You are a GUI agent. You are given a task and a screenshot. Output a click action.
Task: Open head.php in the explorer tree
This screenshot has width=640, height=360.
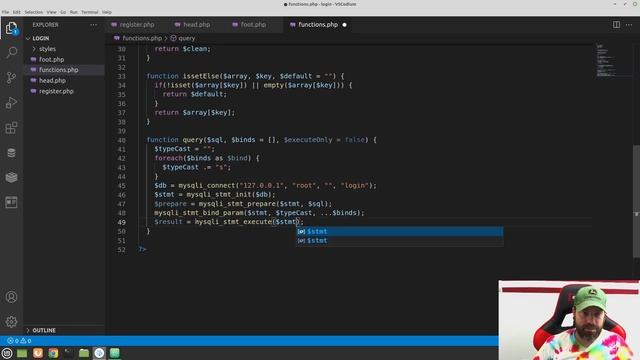click(x=52, y=81)
